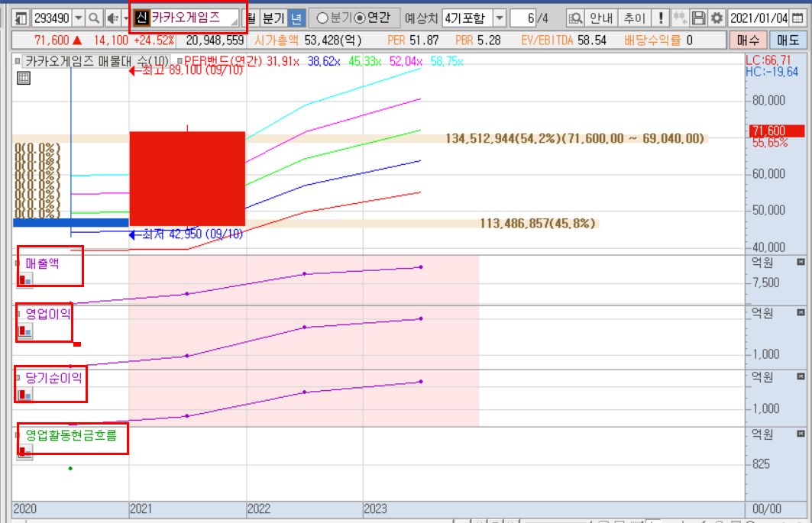Click the 안내 guide button
The image size is (812, 523).
pos(600,18)
